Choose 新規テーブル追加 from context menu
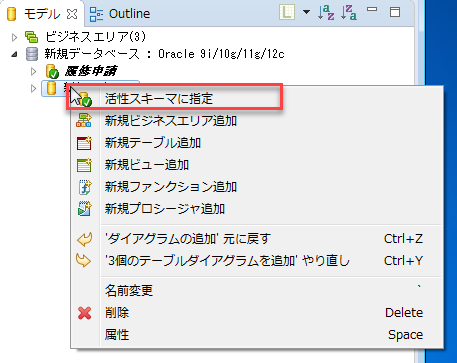Viewport: 457px width, 363px height. tap(257, 143)
